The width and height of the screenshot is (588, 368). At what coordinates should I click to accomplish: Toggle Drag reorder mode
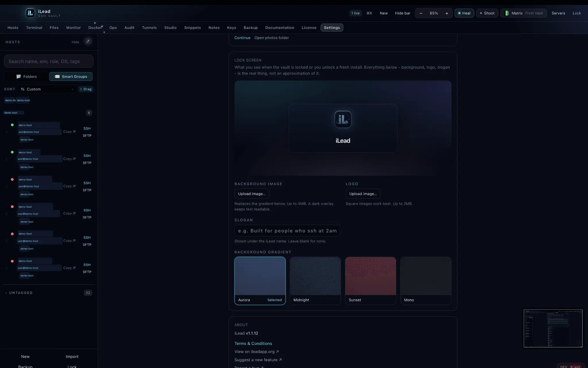coord(86,89)
